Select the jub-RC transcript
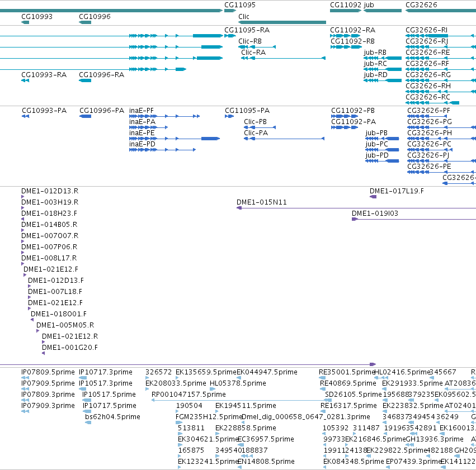 (383, 69)
